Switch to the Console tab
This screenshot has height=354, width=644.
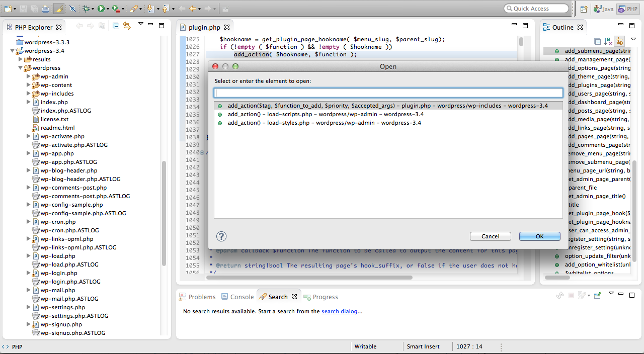(237, 297)
